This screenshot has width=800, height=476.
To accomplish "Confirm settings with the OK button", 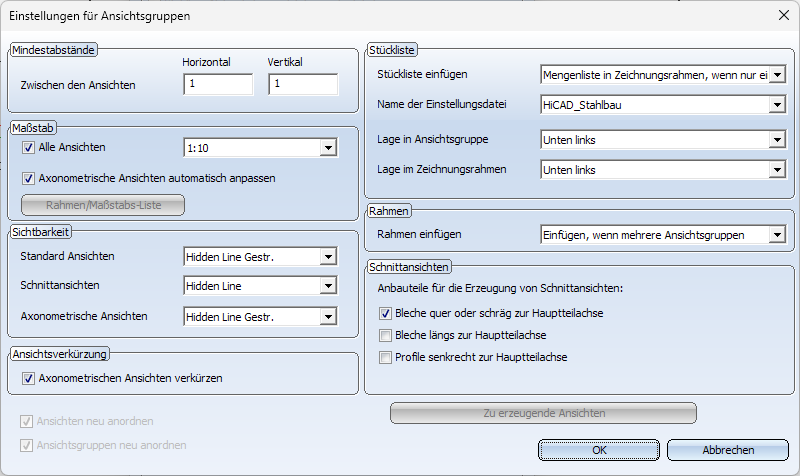I will [599, 450].
